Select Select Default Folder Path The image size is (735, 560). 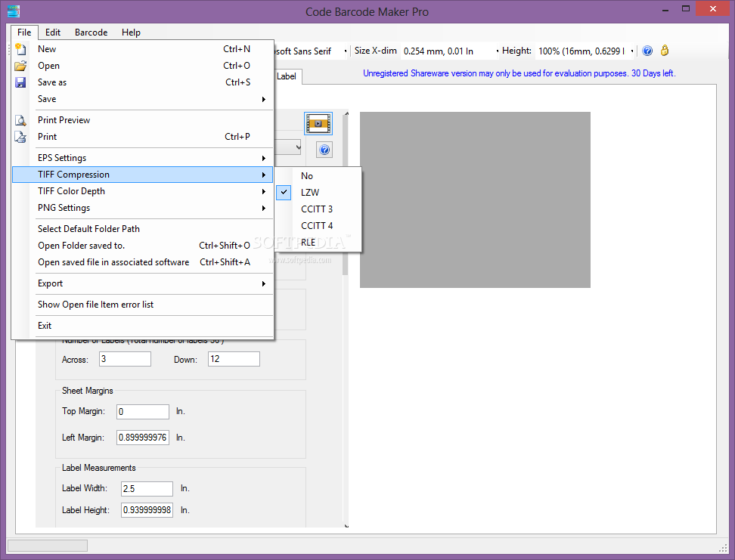pyautogui.click(x=142, y=229)
